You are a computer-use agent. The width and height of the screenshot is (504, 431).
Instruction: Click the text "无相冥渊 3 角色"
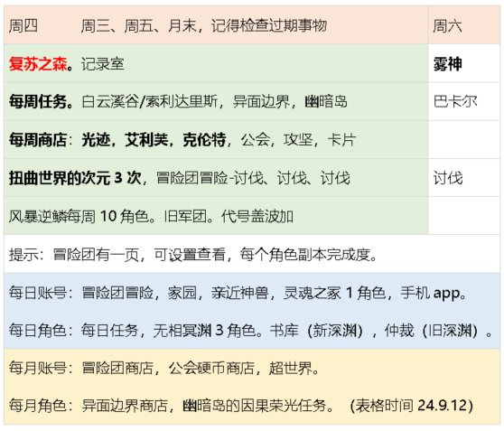204,331
